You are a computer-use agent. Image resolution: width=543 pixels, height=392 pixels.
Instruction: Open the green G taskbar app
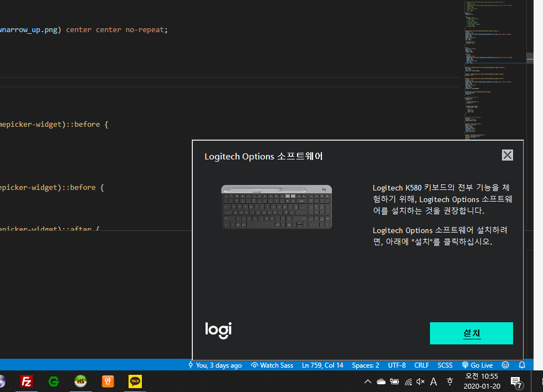coord(54,381)
